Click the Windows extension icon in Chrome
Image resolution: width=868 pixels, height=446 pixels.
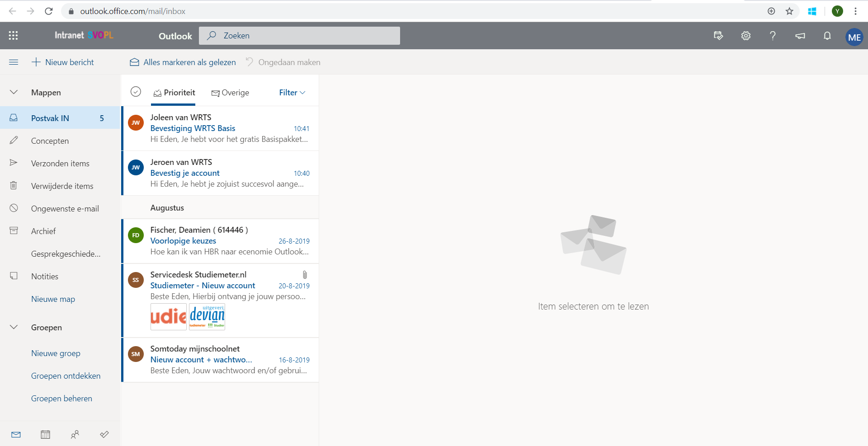pos(812,11)
